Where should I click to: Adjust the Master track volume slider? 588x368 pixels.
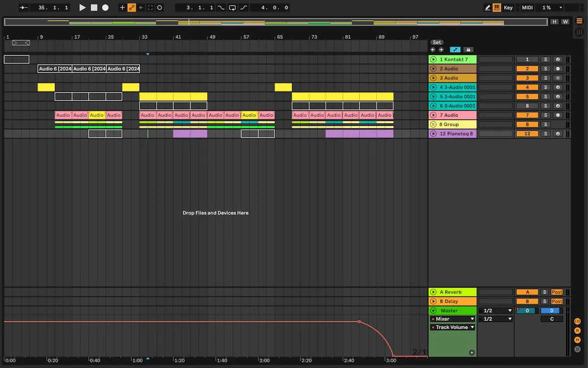tap(527, 311)
